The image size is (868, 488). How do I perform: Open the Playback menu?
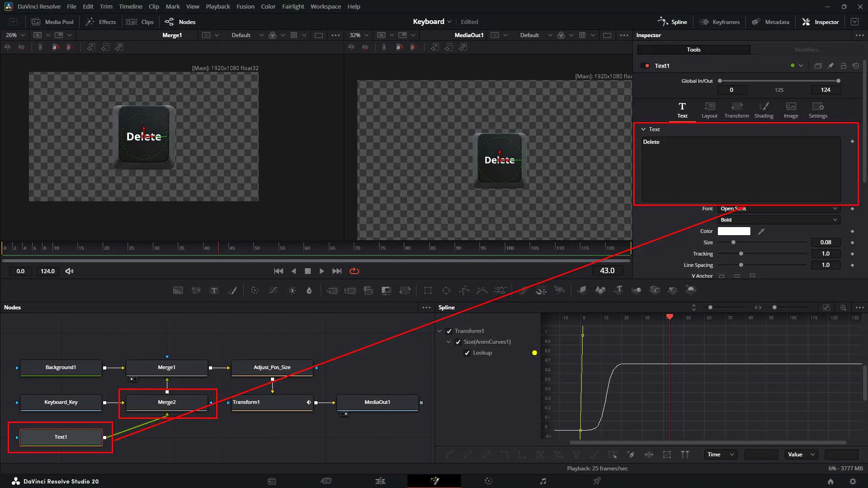[218, 6]
